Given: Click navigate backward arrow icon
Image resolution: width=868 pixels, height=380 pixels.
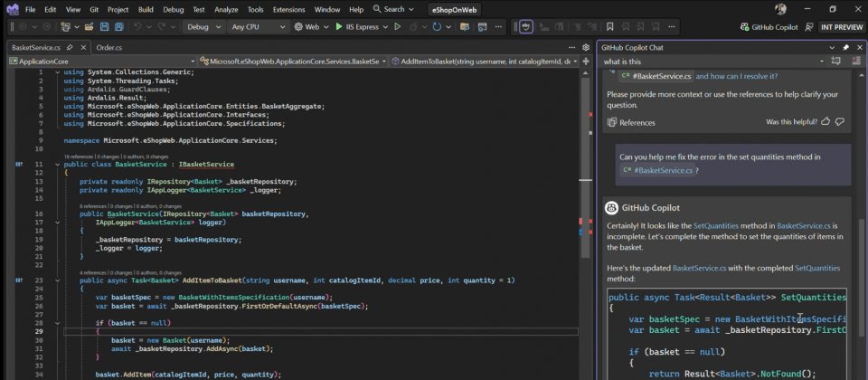Looking at the screenshot, I should (x=22, y=26).
